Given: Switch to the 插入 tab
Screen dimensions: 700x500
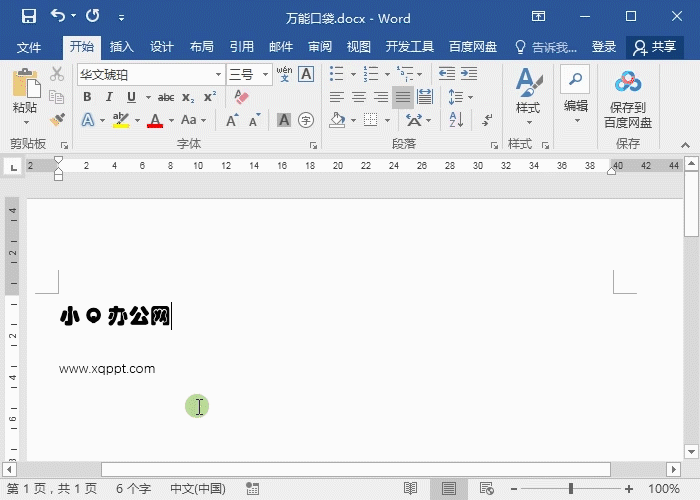Looking at the screenshot, I should [121, 47].
